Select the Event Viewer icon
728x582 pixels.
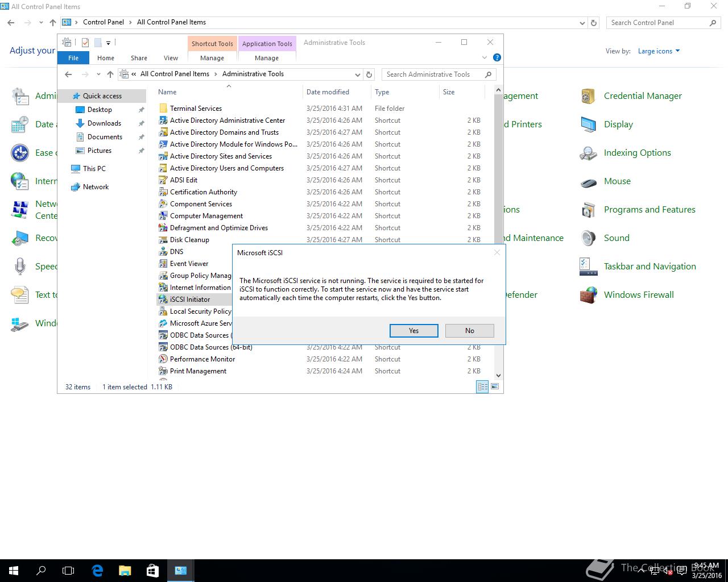163,264
